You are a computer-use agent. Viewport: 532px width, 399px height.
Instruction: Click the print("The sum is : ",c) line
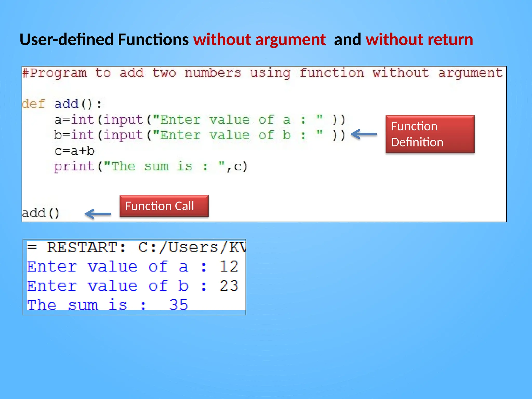point(151,167)
